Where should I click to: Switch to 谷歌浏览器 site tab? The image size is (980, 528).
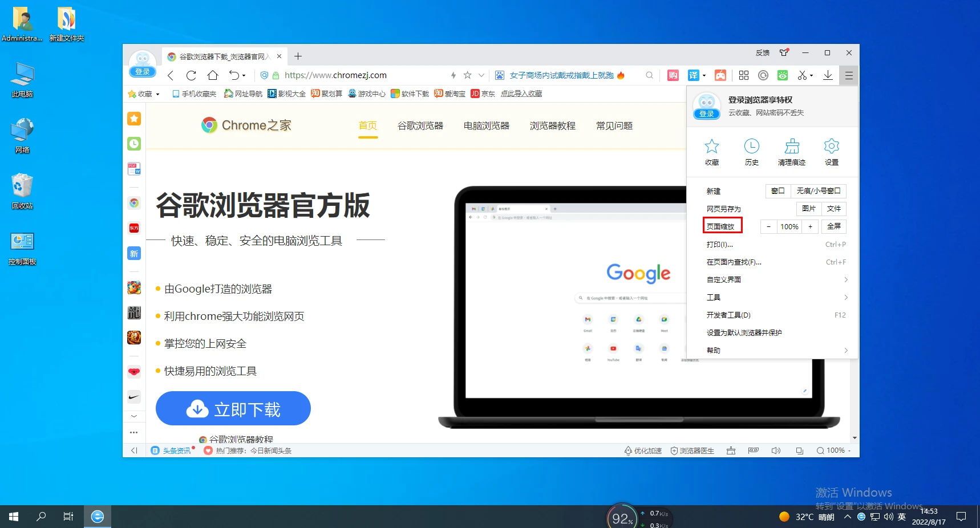point(420,125)
